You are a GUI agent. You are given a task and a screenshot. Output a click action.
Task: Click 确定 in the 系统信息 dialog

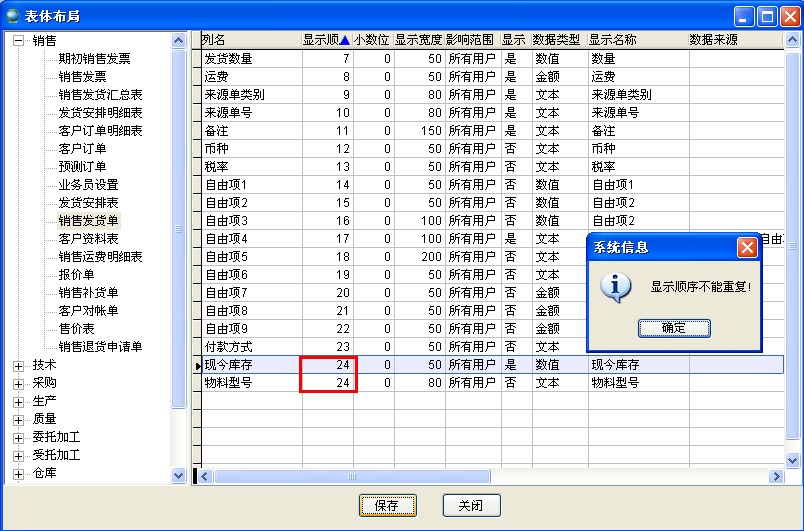673,328
